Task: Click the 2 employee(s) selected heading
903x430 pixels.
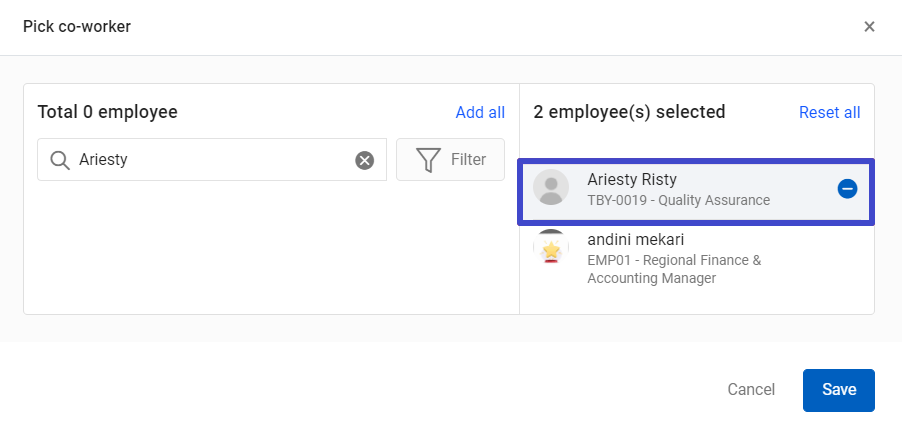Action: [x=629, y=112]
